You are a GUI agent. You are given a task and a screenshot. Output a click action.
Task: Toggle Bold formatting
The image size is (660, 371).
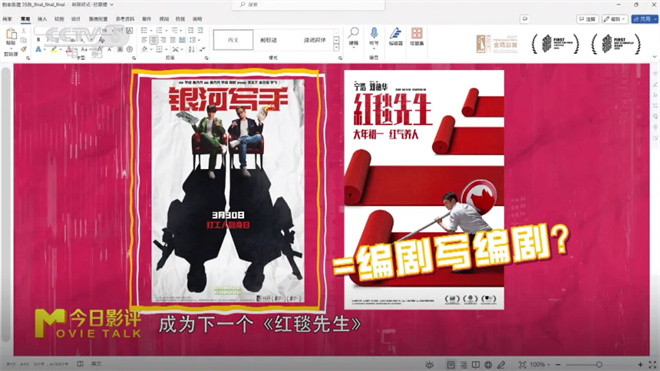(x=38, y=40)
